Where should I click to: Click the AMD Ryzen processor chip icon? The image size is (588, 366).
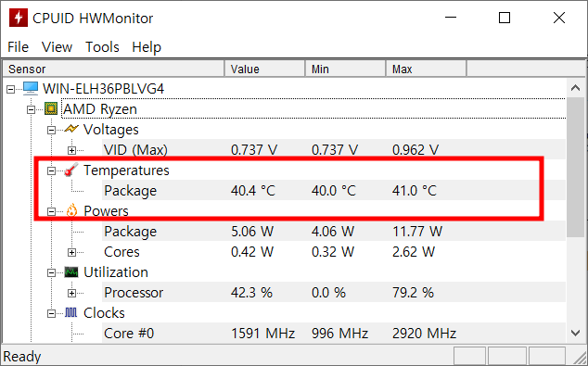(51, 109)
